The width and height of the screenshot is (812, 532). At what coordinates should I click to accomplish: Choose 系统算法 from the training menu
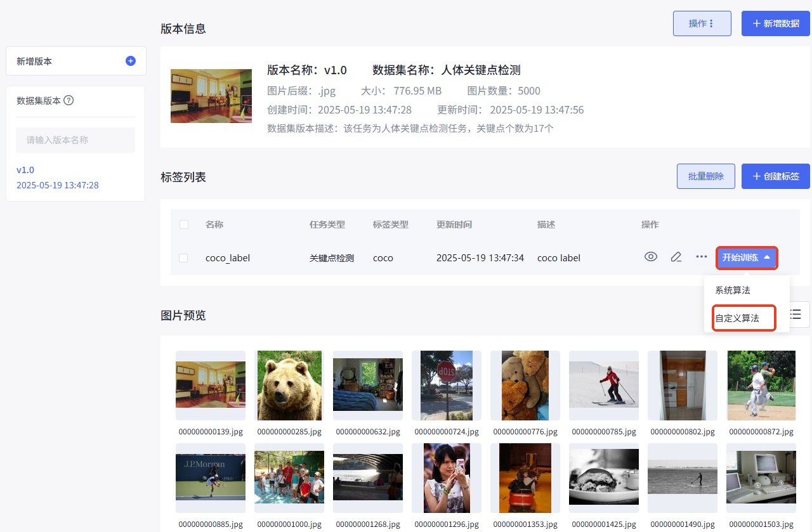pyautogui.click(x=733, y=290)
